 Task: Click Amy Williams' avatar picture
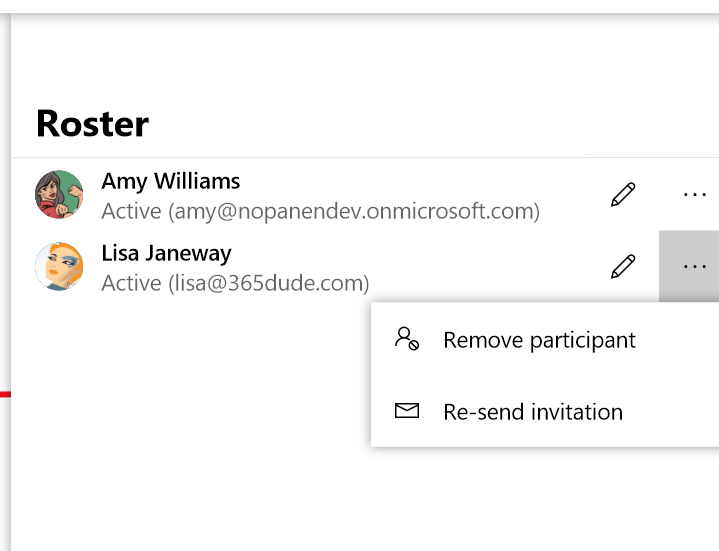[x=59, y=195]
